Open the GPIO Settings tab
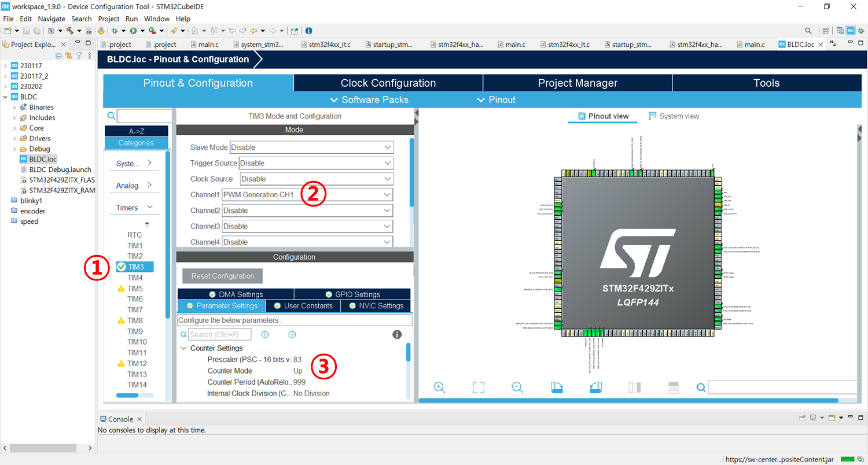868x465 pixels. pyautogui.click(x=352, y=294)
